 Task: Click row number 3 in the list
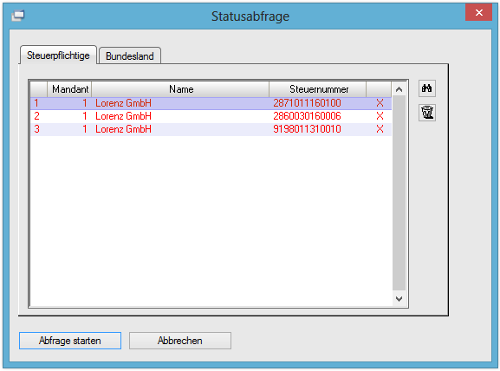click(37, 129)
